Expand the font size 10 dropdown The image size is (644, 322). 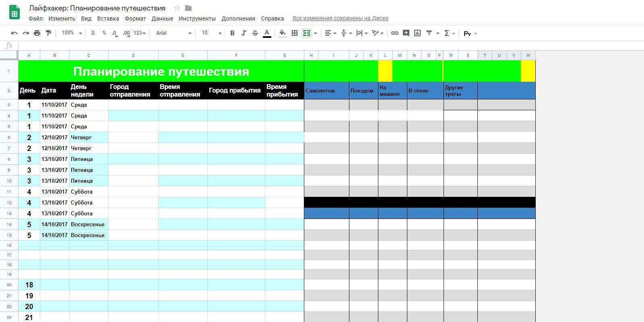click(x=212, y=33)
